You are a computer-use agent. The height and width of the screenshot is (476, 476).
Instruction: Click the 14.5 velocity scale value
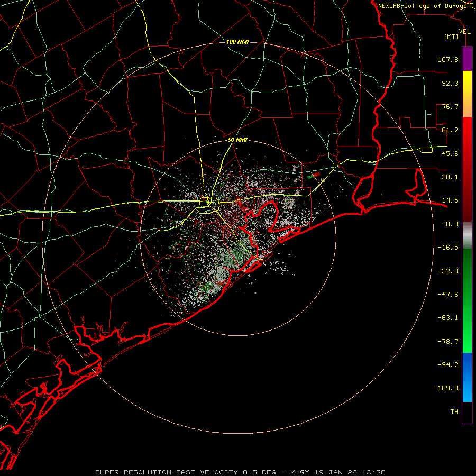(450, 200)
